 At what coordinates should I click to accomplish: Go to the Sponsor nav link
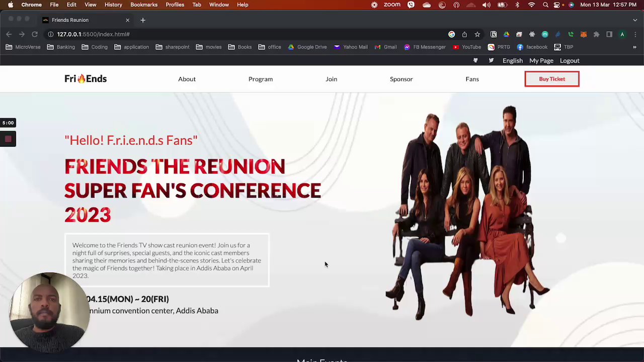(x=401, y=79)
